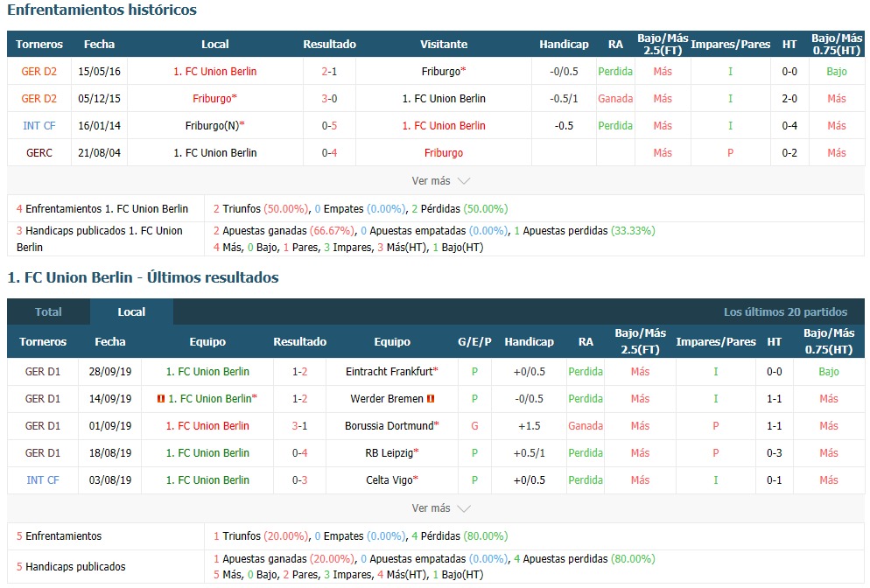Open 2-1 result of 15/05/16 match

pos(329,72)
